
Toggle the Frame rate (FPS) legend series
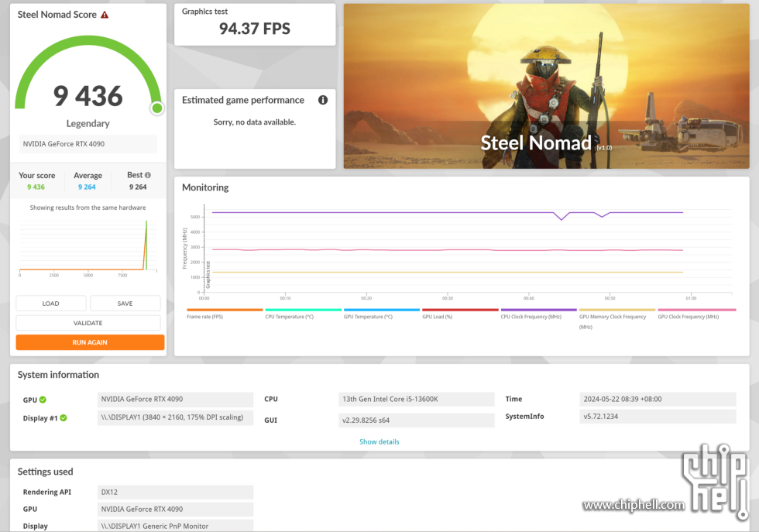click(225, 314)
